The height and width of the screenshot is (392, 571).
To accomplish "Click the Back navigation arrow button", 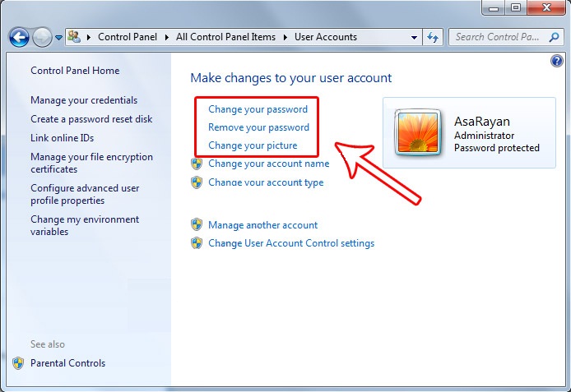I will click(x=19, y=37).
